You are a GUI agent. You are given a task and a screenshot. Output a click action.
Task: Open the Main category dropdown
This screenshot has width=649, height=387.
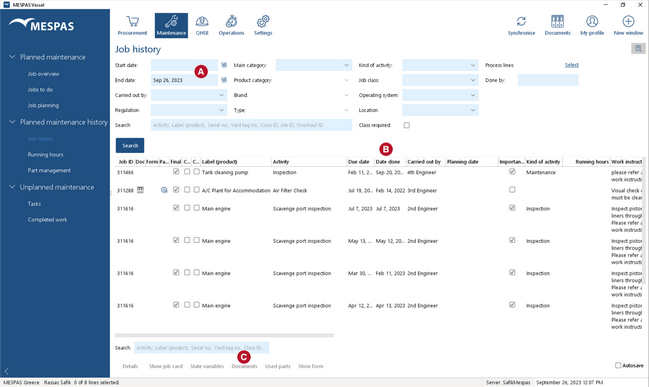click(x=314, y=65)
